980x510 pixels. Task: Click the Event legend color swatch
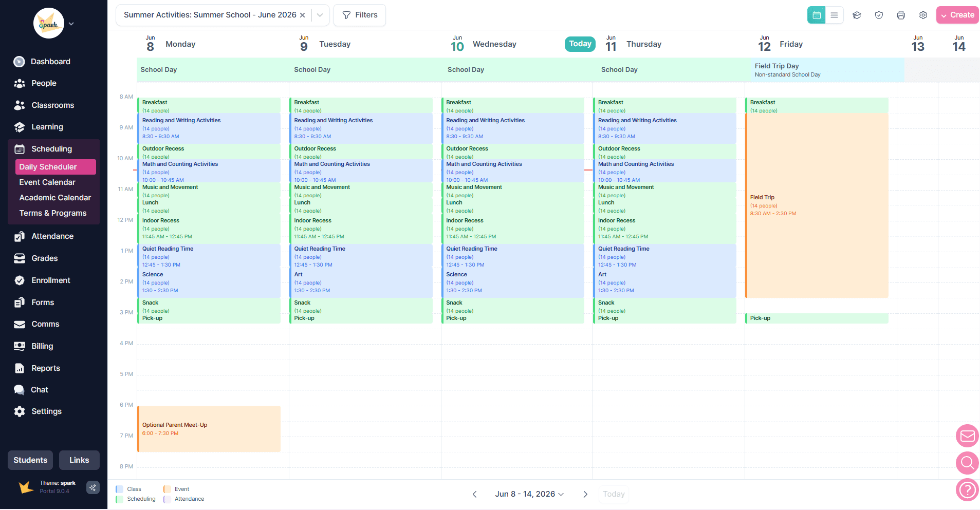167,489
